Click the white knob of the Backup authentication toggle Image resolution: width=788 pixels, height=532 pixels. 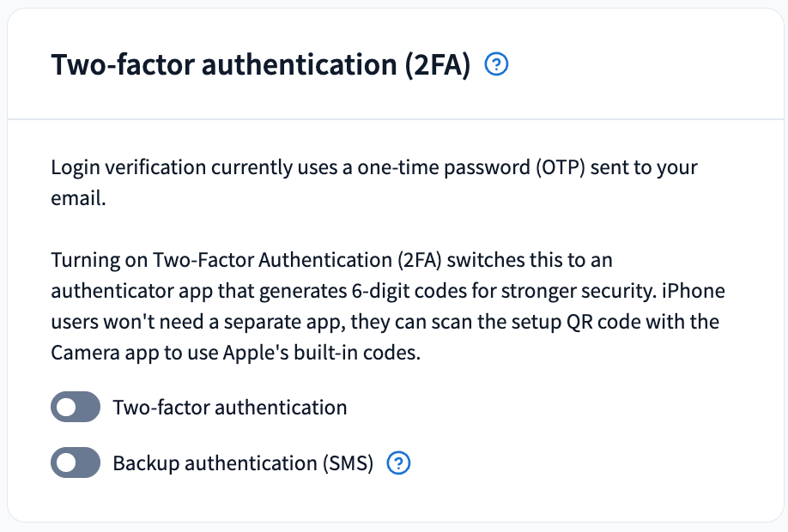point(66,462)
